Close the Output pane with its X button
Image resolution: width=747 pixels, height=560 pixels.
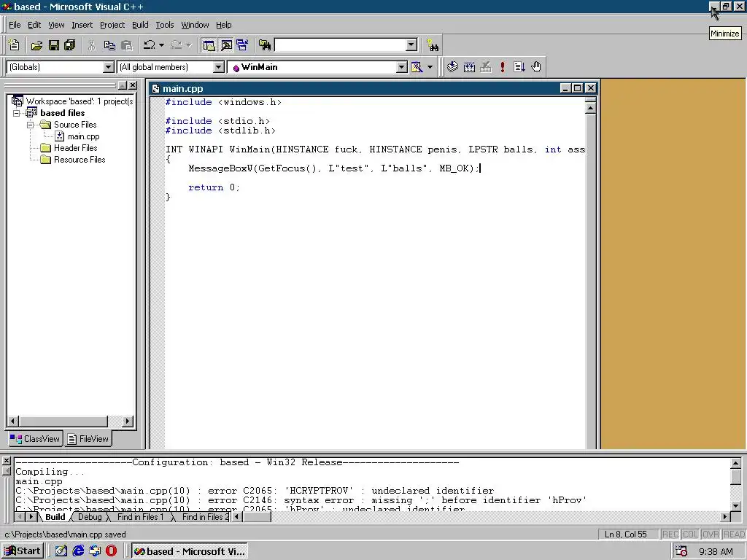6,461
